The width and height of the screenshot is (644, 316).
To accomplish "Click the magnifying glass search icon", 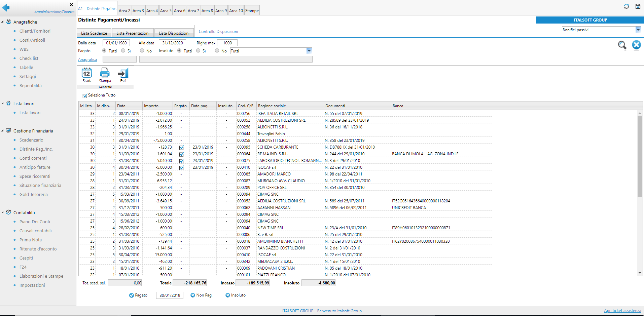I will [622, 45].
